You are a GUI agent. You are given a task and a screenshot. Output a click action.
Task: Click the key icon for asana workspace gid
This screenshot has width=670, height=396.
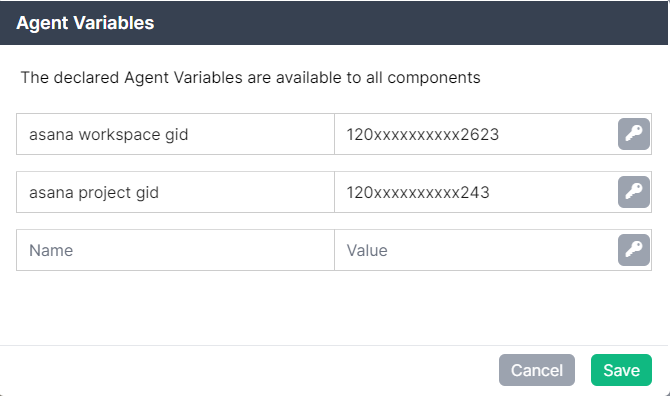[x=634, y=134]
